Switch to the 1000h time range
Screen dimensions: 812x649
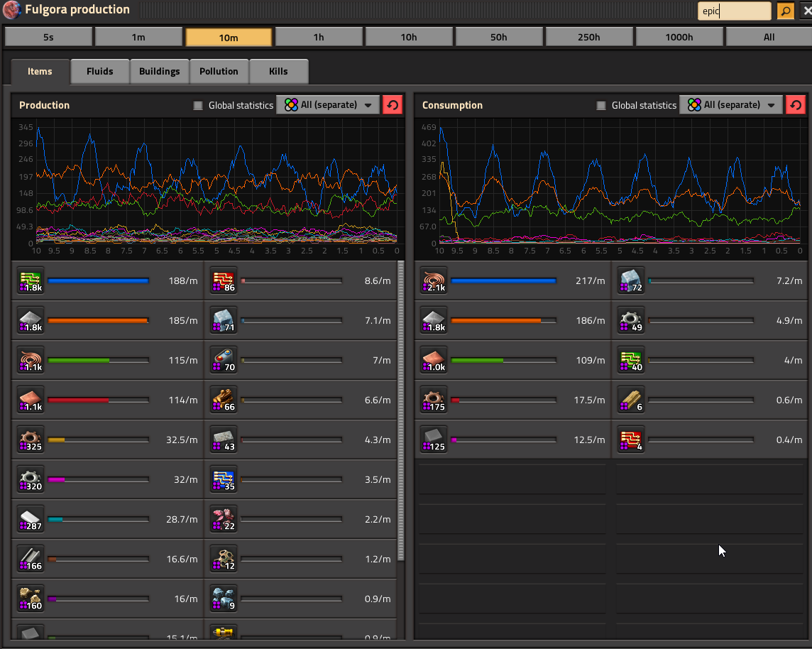[x=679, y=38]
